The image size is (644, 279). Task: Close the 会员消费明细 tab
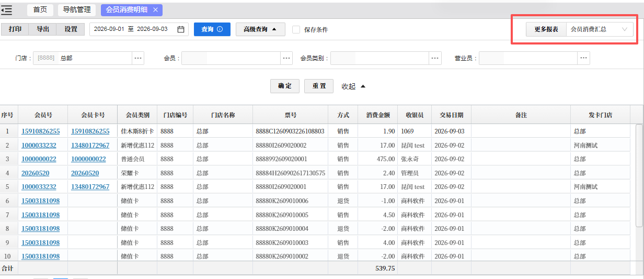click(x=155, y=9)
